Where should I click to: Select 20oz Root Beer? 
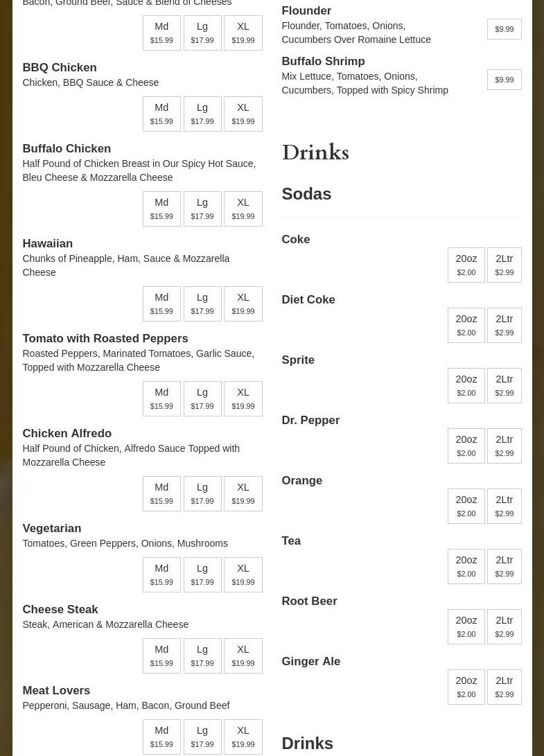point(466,626)
